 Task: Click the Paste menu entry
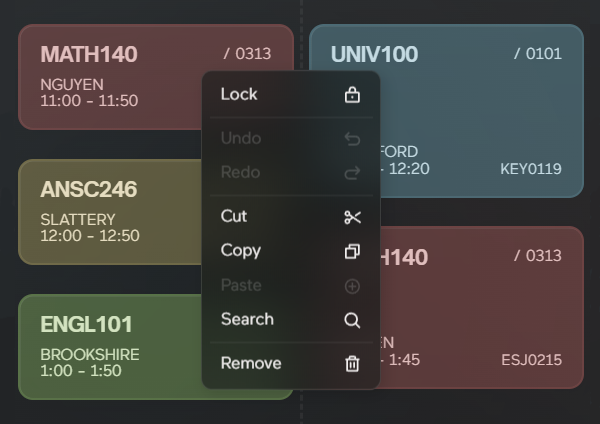pyautogui.click(x=241, y=285)
